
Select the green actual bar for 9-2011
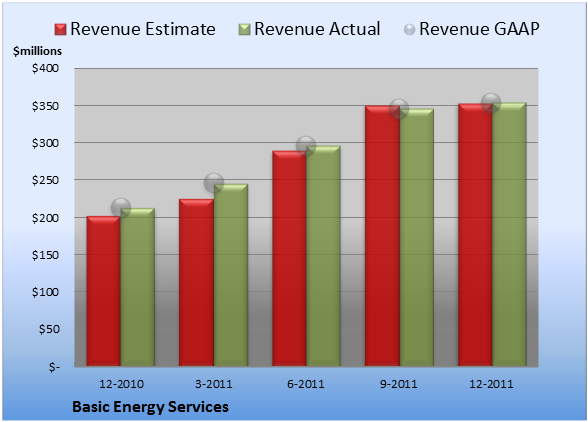pos(416,237)
